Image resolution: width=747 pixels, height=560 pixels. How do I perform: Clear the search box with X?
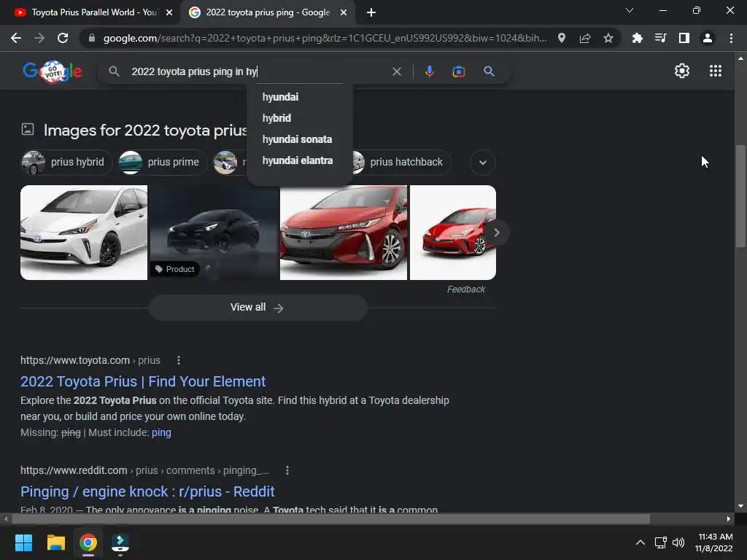click(x=396, y=71)
